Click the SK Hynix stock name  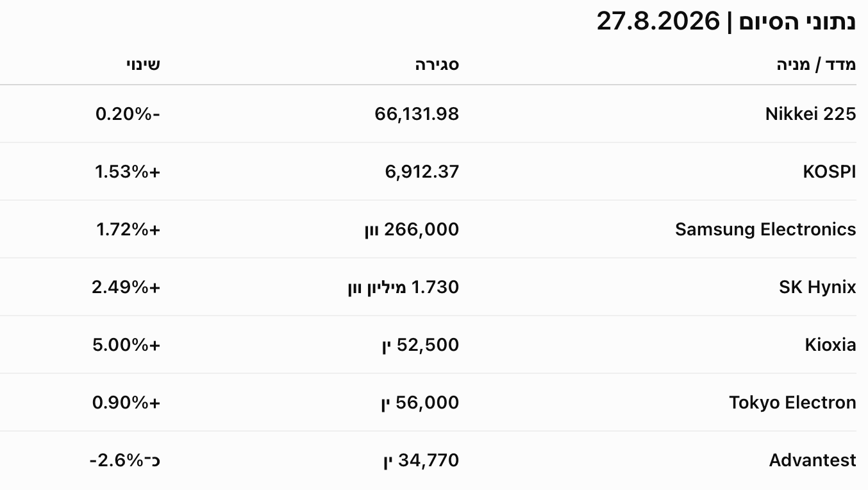coord(817,287)
